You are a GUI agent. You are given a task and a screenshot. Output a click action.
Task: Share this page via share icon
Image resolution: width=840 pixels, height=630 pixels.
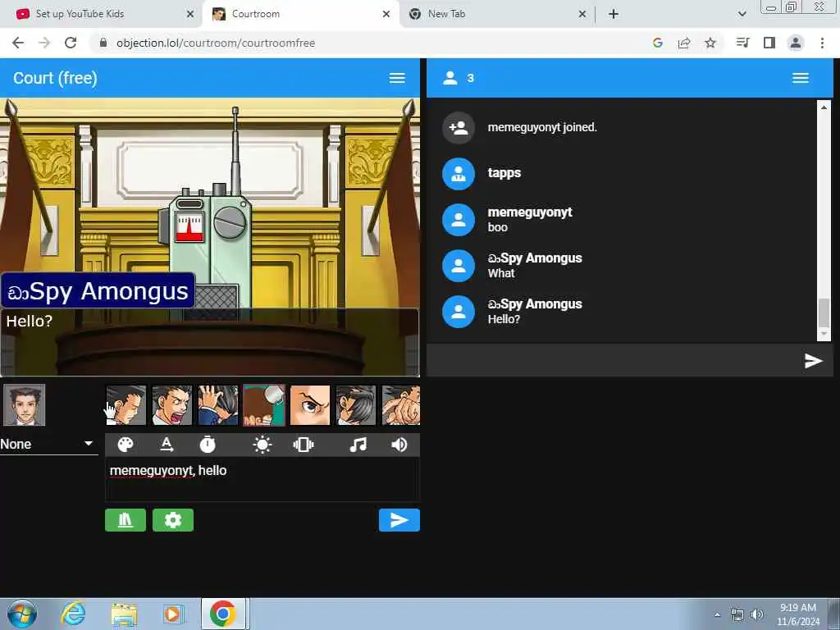click(x=684, y=43)
